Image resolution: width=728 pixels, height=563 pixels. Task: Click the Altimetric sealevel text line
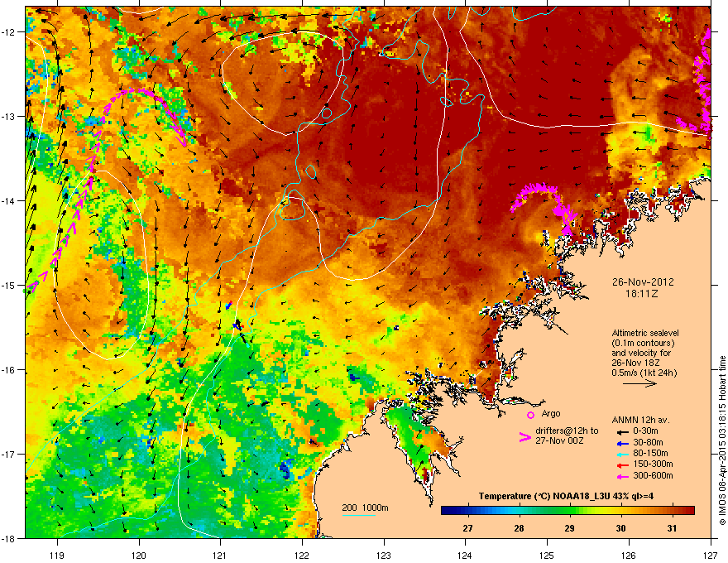(x=645, y=333)
